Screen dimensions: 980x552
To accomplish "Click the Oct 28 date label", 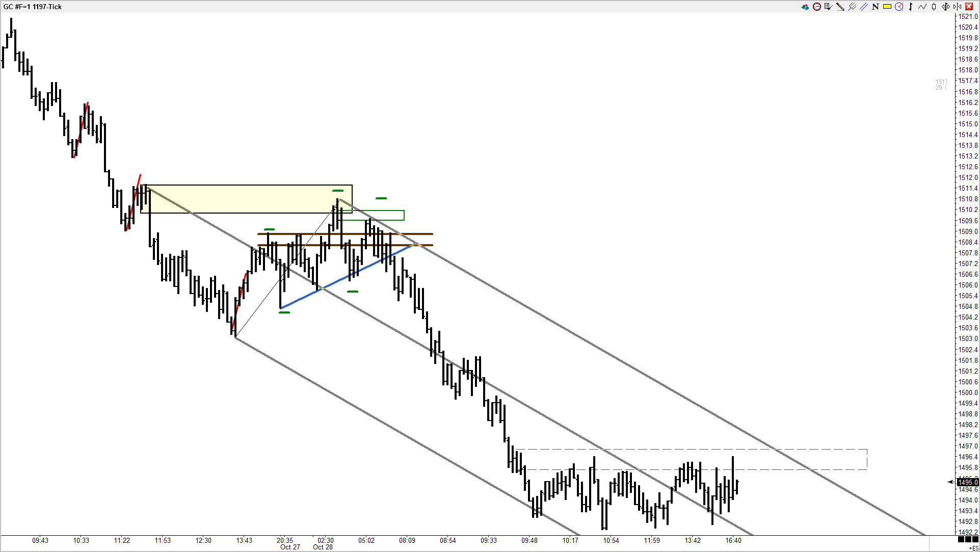I will click(323, 547).
